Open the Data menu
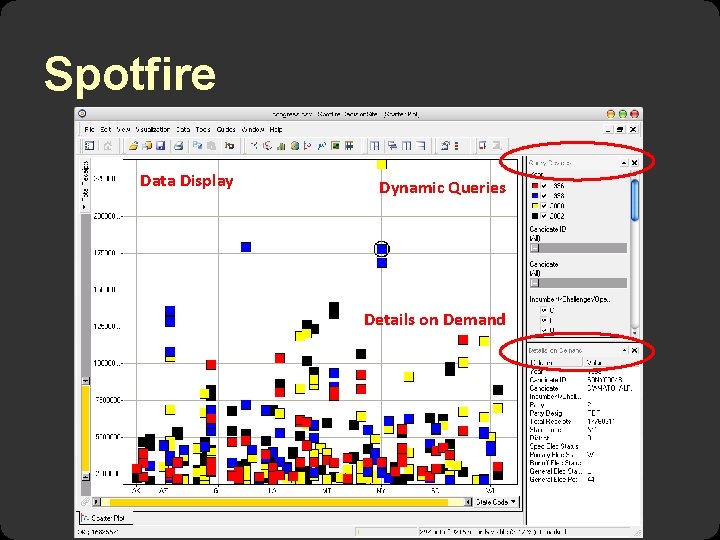This screenshot has height=540, width=720. coord(183,129)
